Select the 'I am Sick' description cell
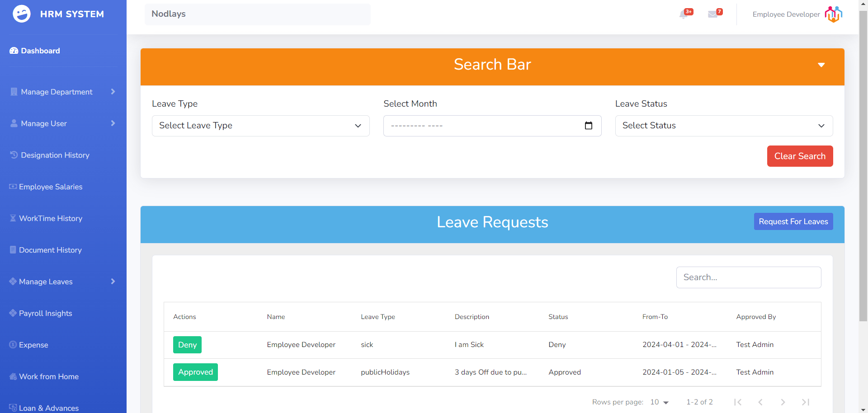 tap(469, 345)
